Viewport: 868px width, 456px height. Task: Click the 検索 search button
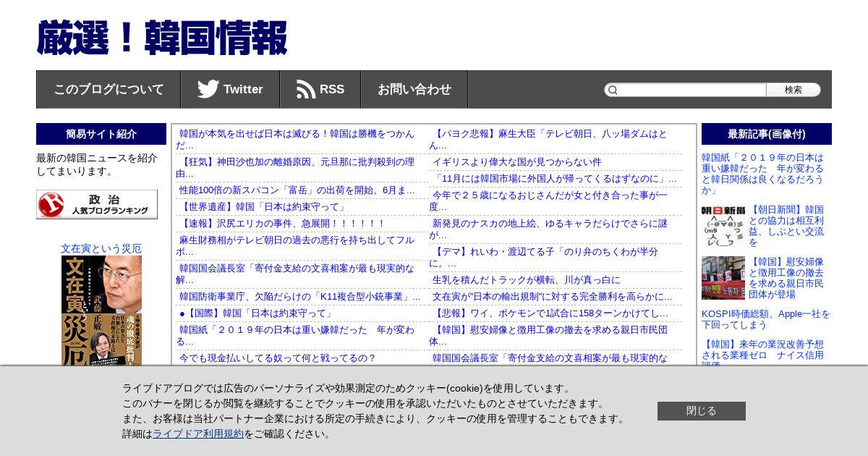[x=793, y=90]
